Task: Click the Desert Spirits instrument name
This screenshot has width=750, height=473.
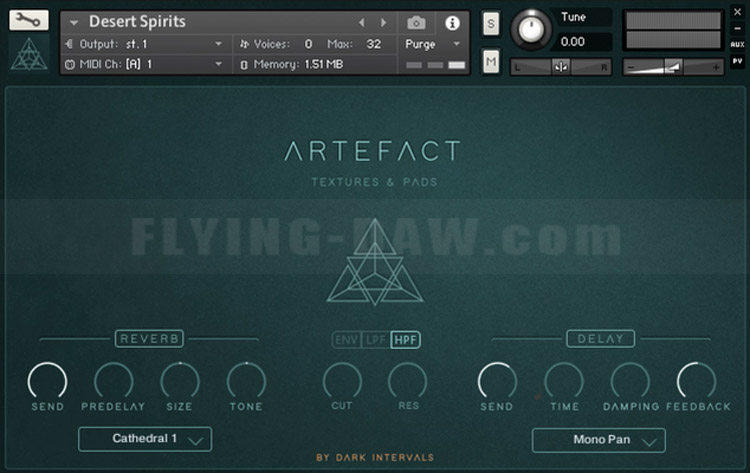Action: [137, 22]
